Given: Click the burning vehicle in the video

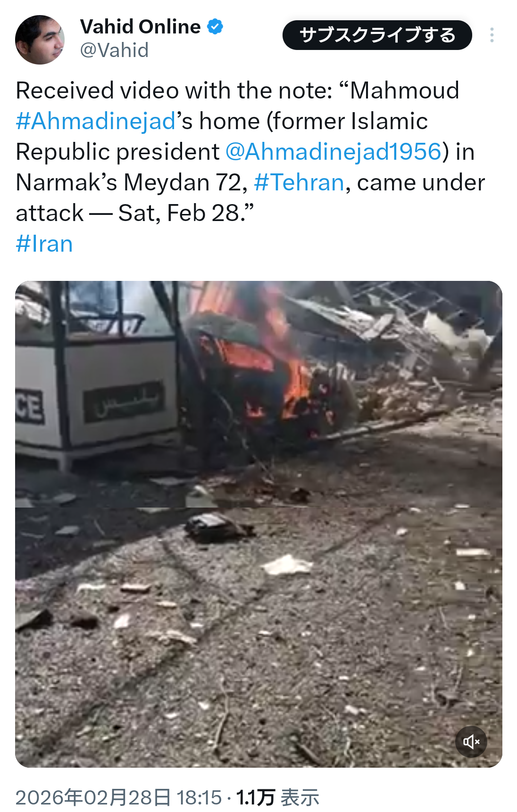Looking at the screenshot, I should click(264, 372).
